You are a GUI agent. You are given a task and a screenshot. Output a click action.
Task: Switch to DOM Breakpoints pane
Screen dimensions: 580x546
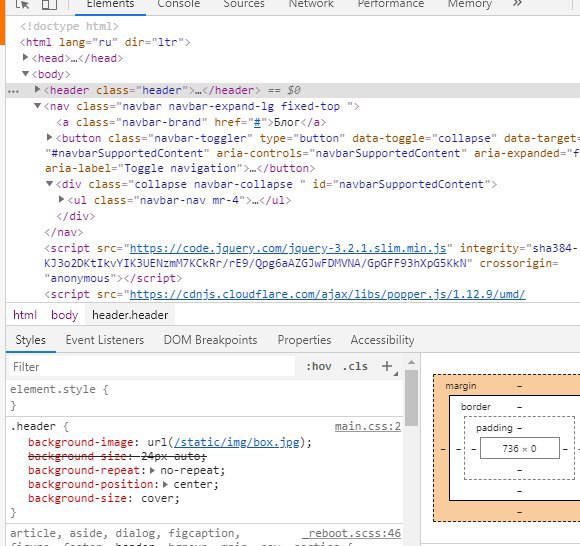tap(210, 340)
